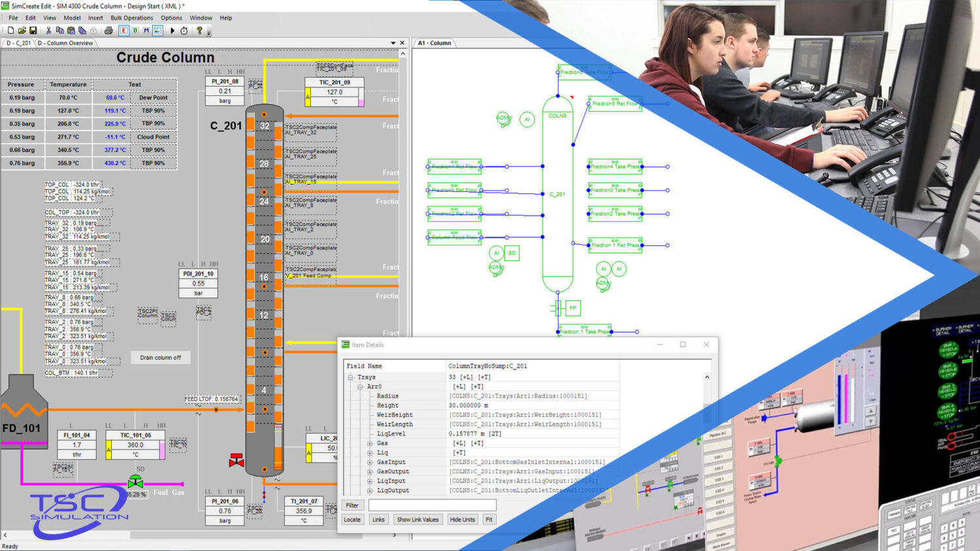Open the Model menu

72,18
